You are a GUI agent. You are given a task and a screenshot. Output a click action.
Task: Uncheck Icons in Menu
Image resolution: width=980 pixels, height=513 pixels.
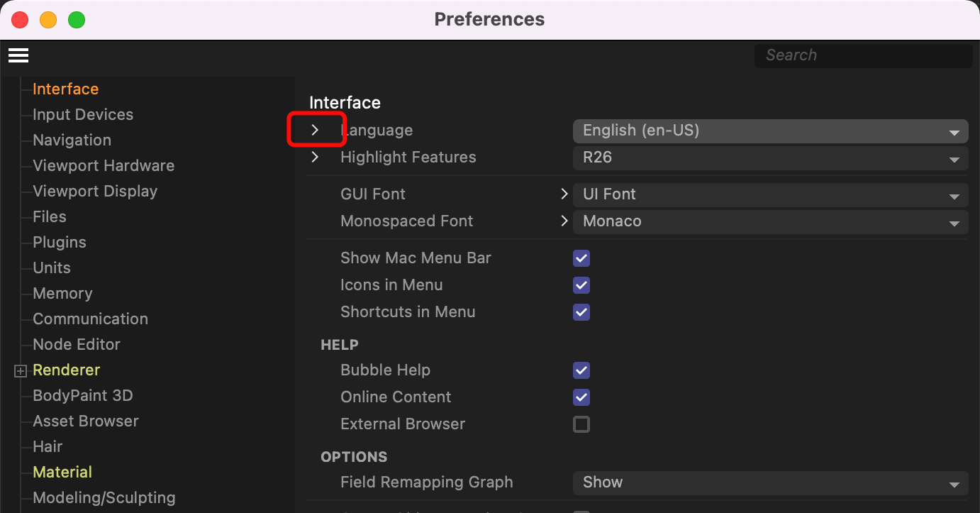coord(581,285)
